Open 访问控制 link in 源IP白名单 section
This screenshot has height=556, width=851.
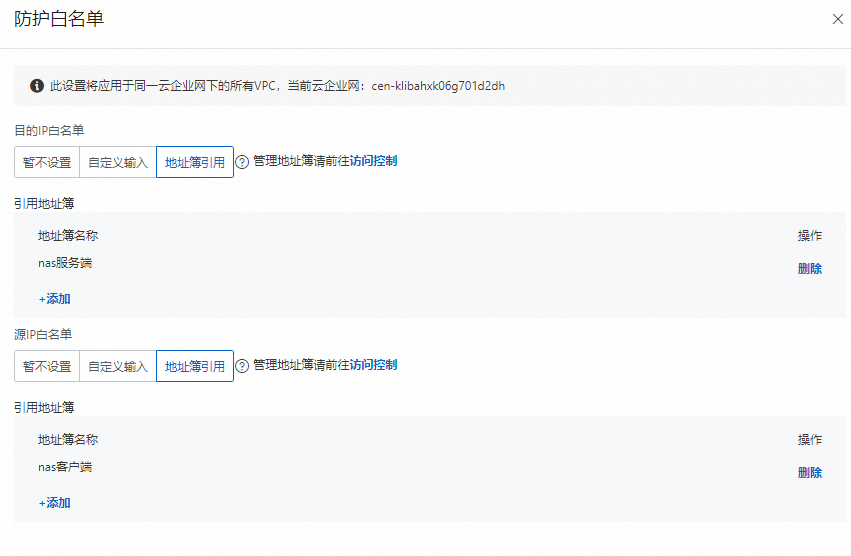(373, 365)
